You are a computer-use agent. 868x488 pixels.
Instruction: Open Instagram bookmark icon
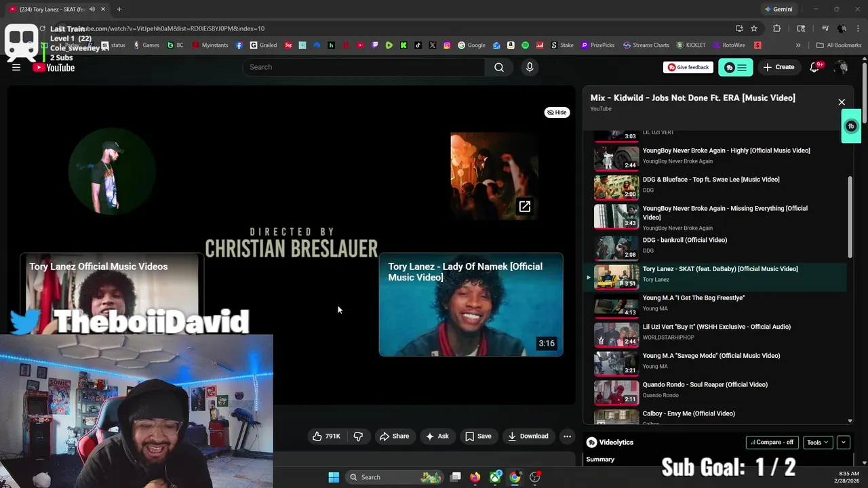447,45
